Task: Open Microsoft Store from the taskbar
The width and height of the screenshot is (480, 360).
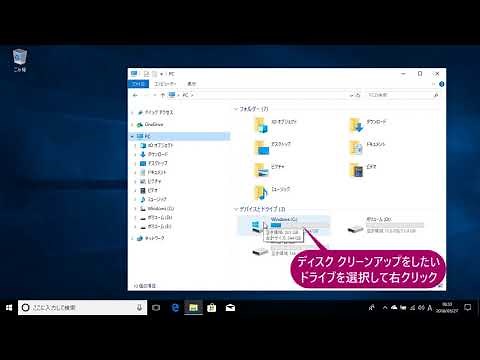Action: pos(212,307)
